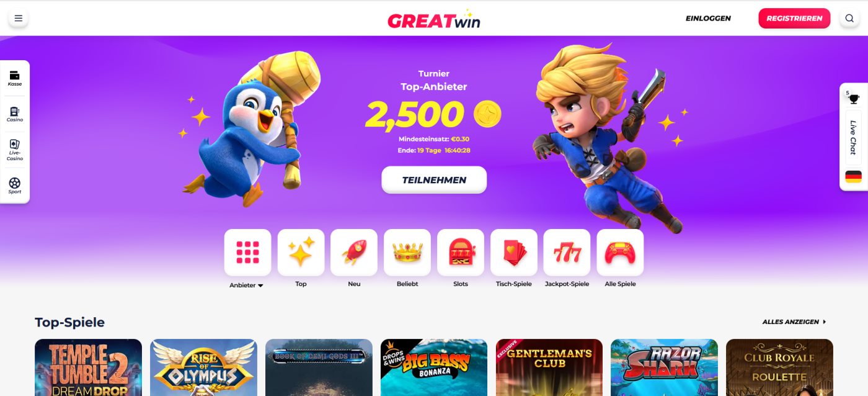The height and width of the screenshot is (396, 868).
Task: Choose the Jackpot-Spiele category
Action: (567, 253)
